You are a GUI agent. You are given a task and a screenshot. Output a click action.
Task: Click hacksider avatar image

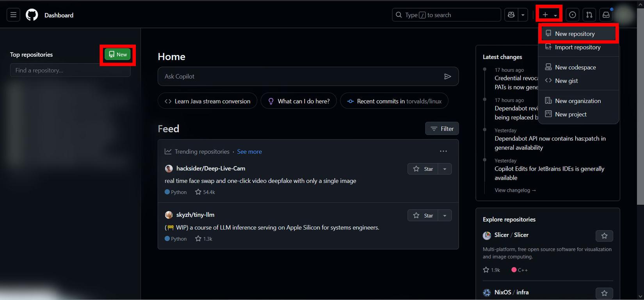pos(169,168)
